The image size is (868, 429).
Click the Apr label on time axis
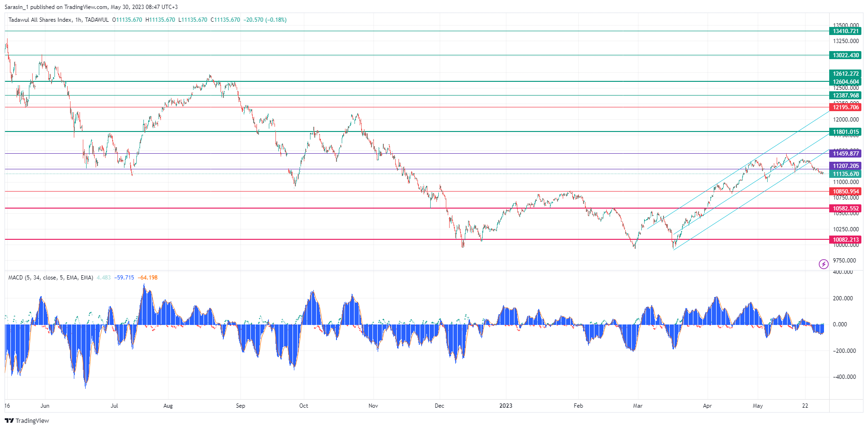coord(708,406)
